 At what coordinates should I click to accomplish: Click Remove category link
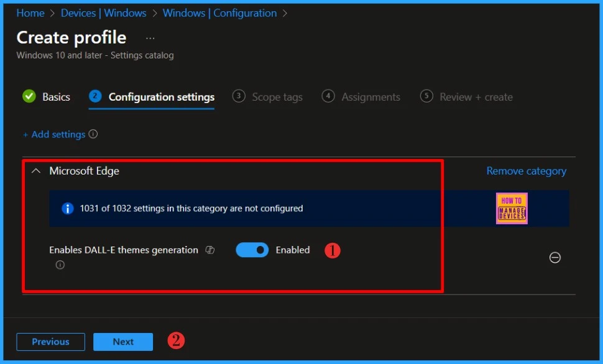coord(527,171)
